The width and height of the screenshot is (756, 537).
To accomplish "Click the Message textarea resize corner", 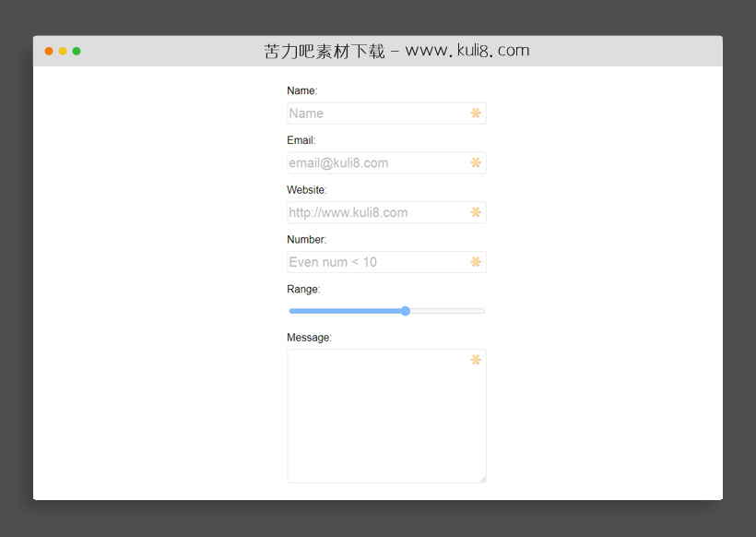I will tap(483, 479).
